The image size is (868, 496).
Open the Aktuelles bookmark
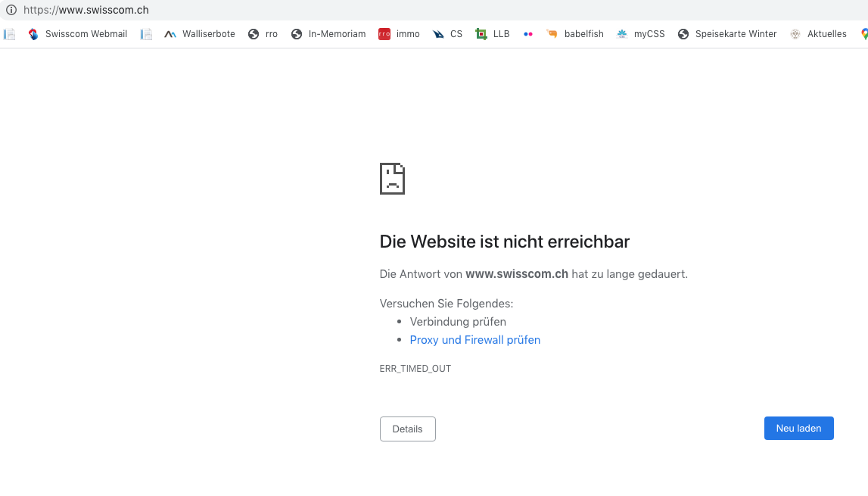(x=818, y=34)
